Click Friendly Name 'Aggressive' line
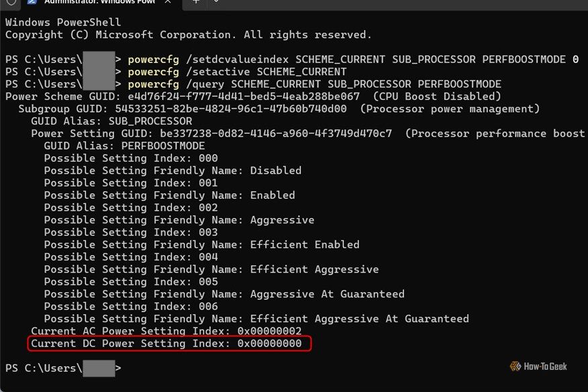 pos(179,220)
